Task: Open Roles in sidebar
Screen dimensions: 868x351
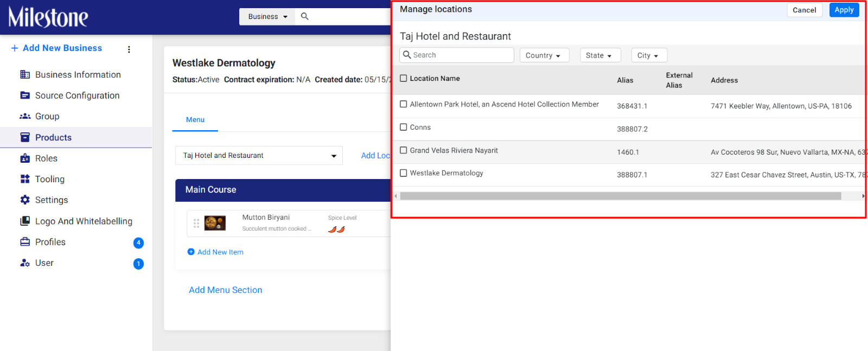Action: (46, 158)
